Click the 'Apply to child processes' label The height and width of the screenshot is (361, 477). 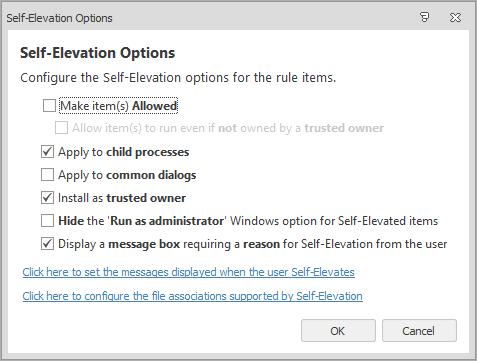click(x=124, y=152)
